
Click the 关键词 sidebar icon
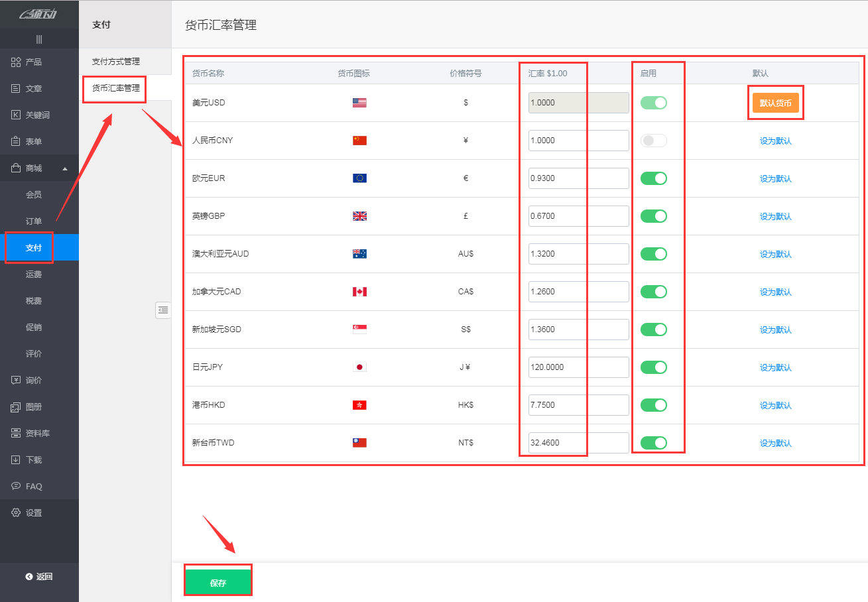15,115
